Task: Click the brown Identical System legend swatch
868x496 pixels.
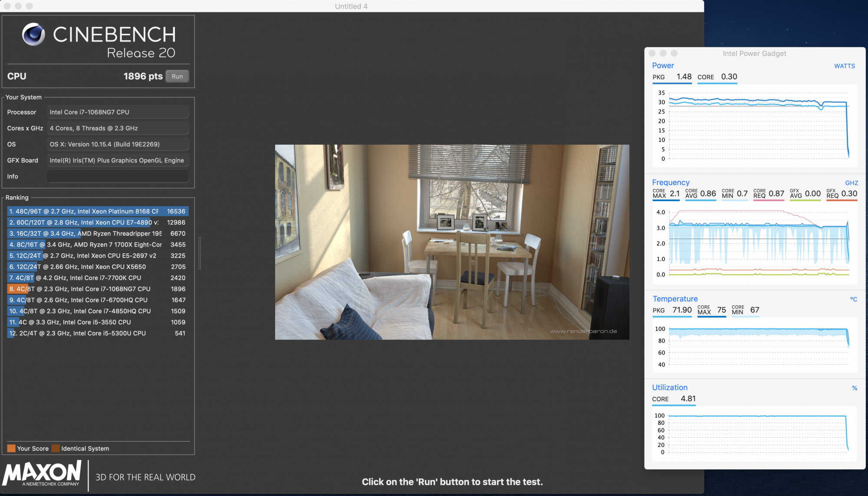Action: pos(56,448)
